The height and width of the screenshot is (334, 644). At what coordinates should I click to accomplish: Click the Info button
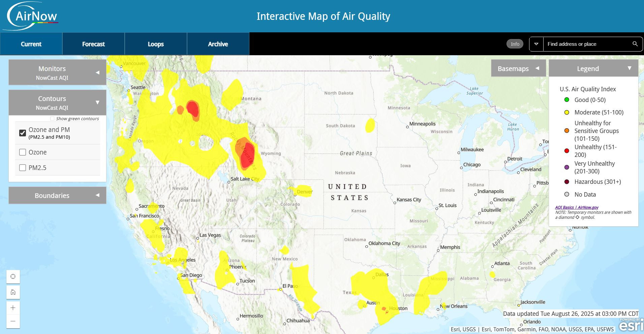coord(515,44)
